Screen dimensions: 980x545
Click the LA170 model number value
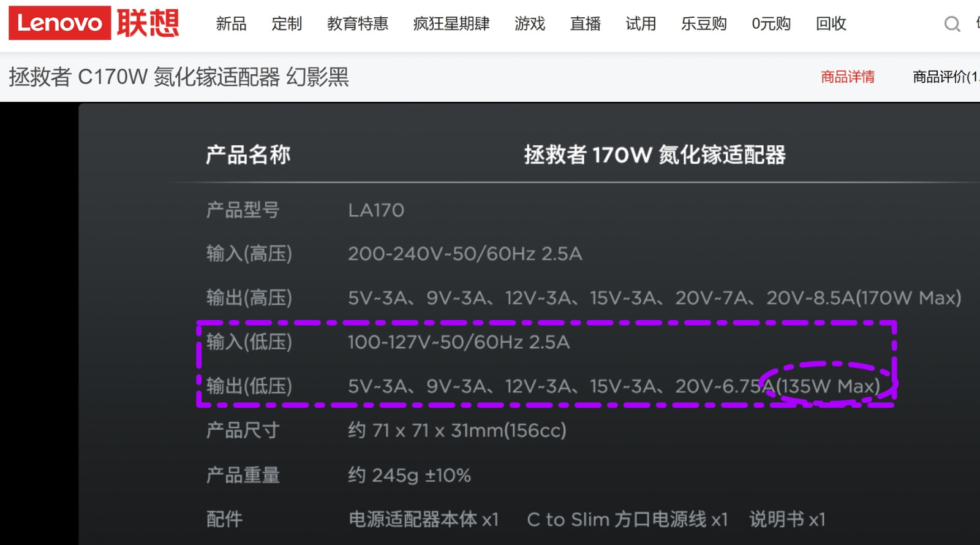(376, 210)
